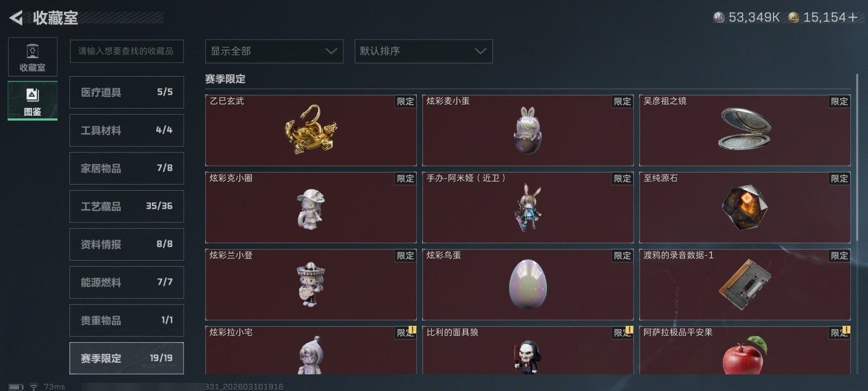This screenshot has height=391, width=868.
Task: Click the back arrow beside 收藏室
Action: click(x=16, y=18)
